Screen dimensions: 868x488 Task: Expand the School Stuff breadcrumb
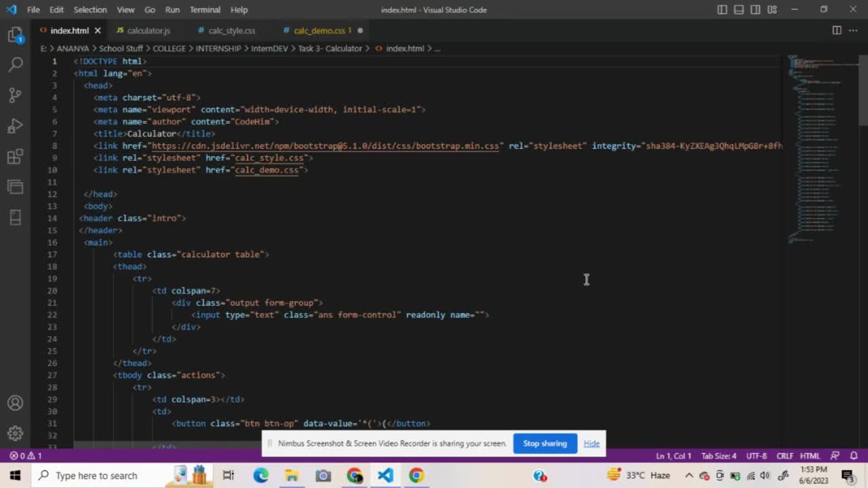(x=121, y=49)
